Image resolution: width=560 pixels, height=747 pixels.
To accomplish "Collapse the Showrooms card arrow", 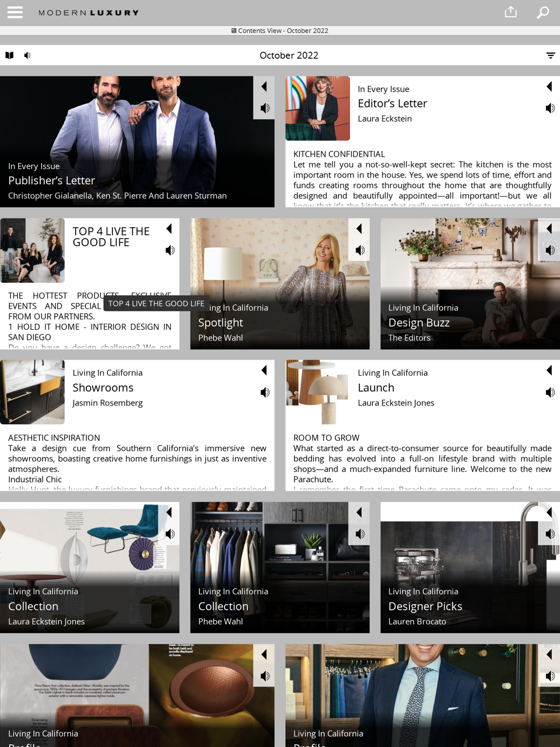I will [264, 371].
